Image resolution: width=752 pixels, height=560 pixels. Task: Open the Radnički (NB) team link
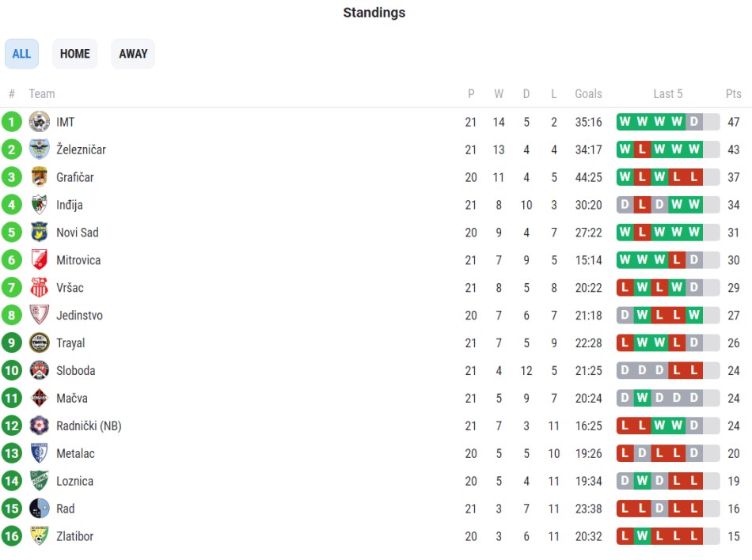89,426
